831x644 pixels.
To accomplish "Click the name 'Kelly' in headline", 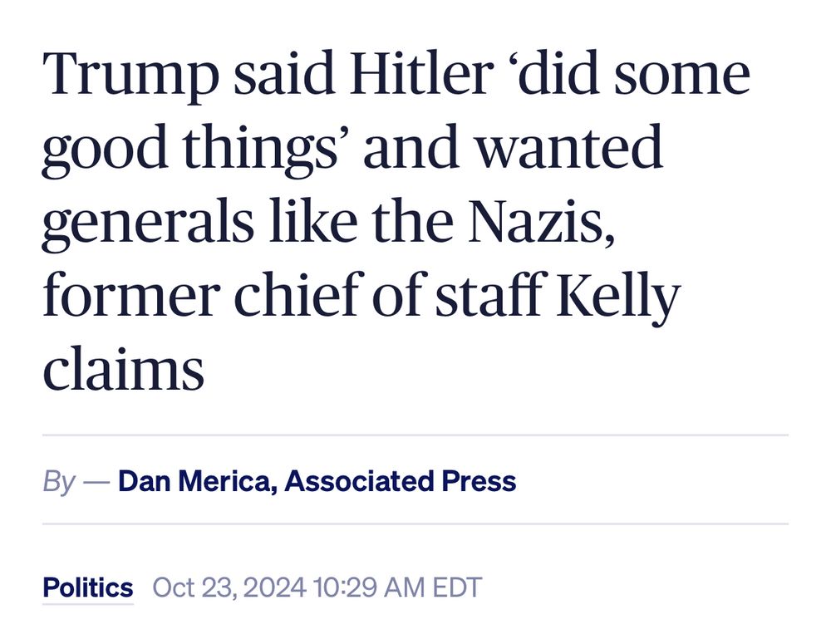I will point(618,295).
